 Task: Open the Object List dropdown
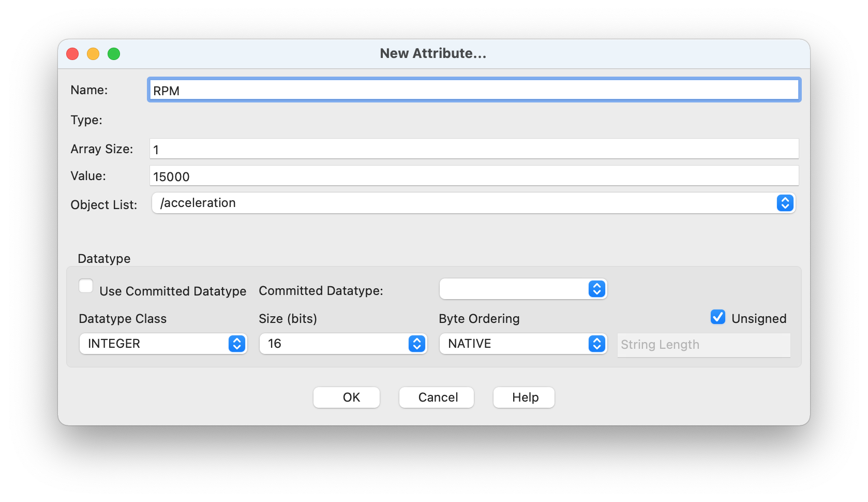785,203
